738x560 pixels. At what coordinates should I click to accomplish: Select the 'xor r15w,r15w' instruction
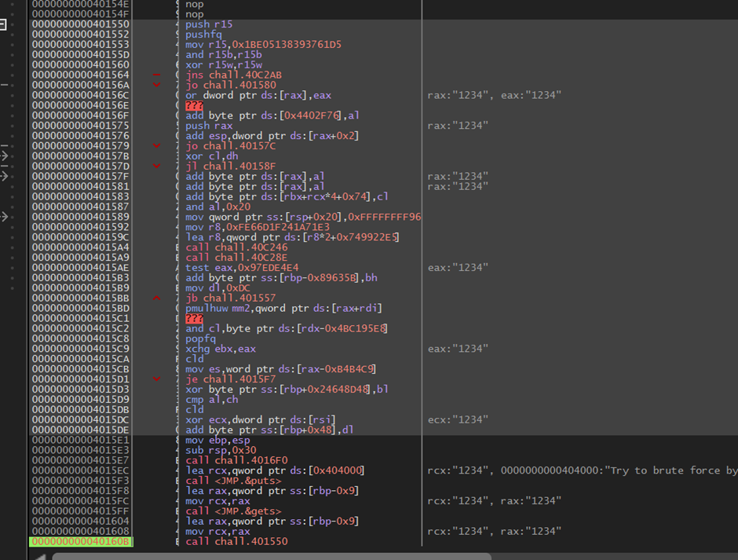[x=224, y=65]
